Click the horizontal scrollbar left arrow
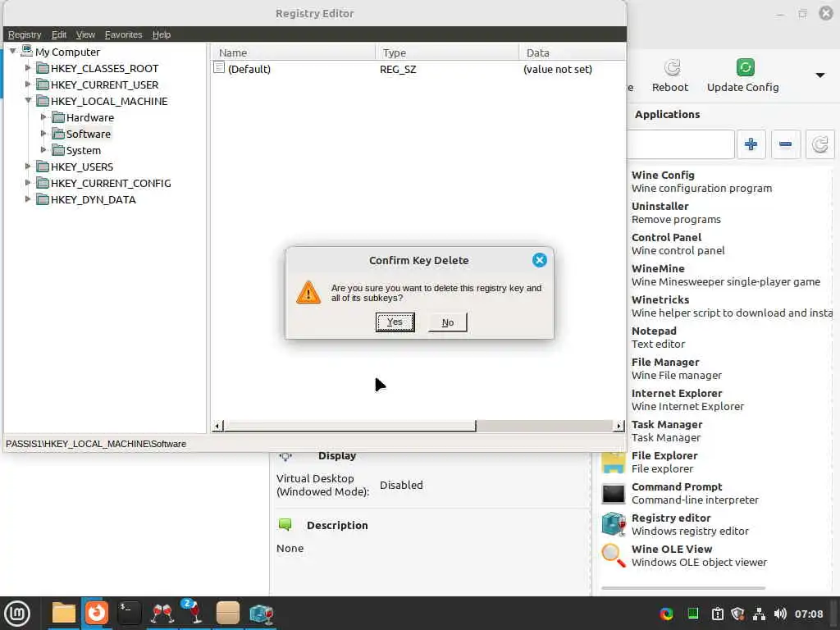This screenshot has width=840, height=630. pyautogui.click(x=217, y=426)
